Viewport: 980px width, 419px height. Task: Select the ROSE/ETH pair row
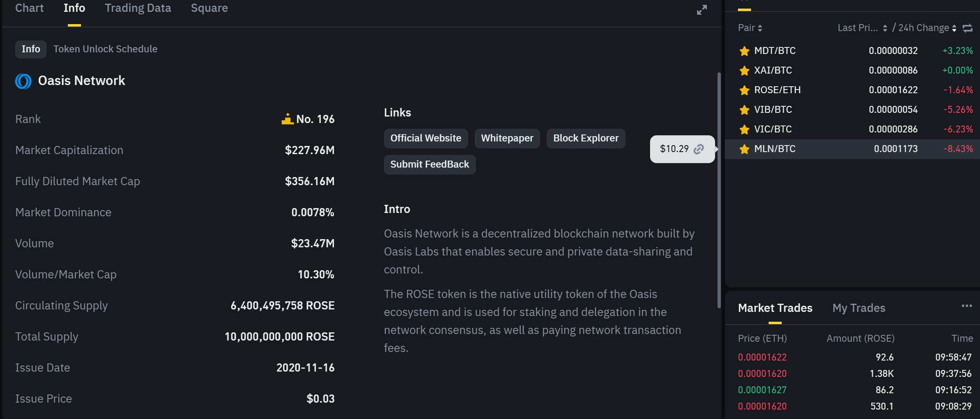point(852,90)
